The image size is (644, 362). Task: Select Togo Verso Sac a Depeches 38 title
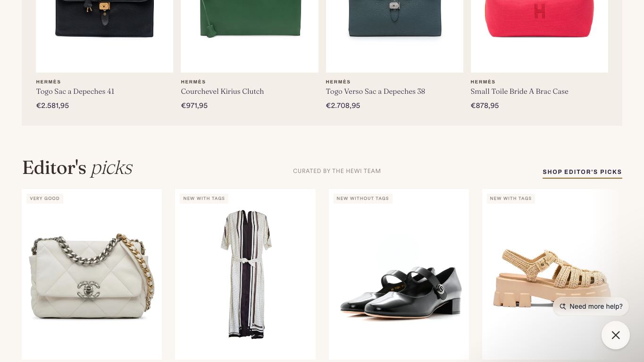pos(375,91)
